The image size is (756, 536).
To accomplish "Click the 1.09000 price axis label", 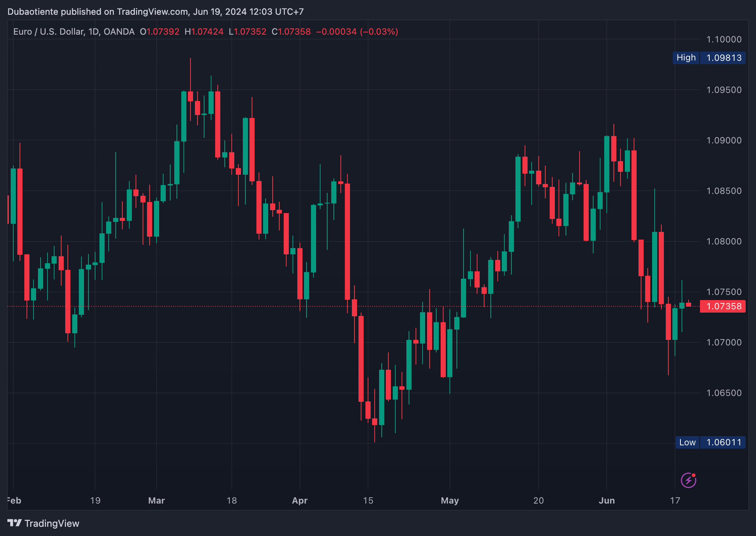I will [724, 140].
